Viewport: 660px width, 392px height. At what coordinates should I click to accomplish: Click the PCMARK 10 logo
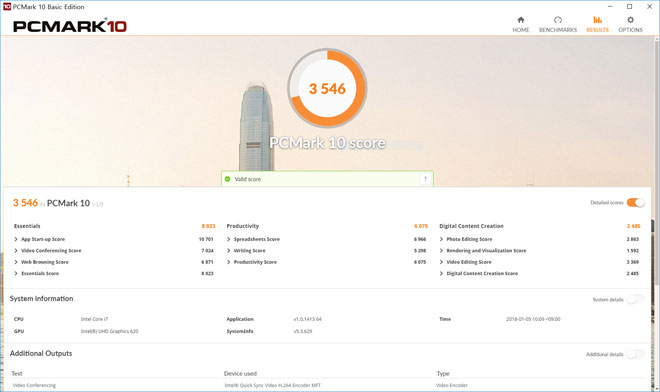pos(69,26)
